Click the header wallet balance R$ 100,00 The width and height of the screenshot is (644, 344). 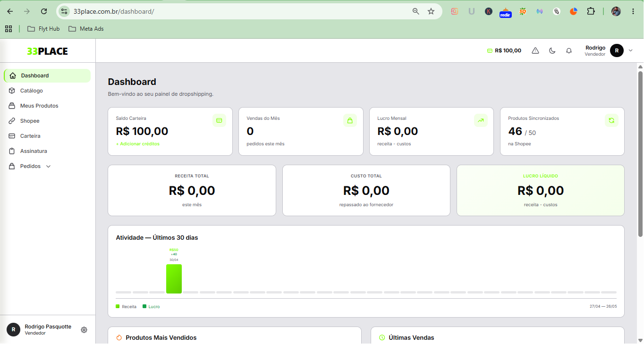click(504, 50)
